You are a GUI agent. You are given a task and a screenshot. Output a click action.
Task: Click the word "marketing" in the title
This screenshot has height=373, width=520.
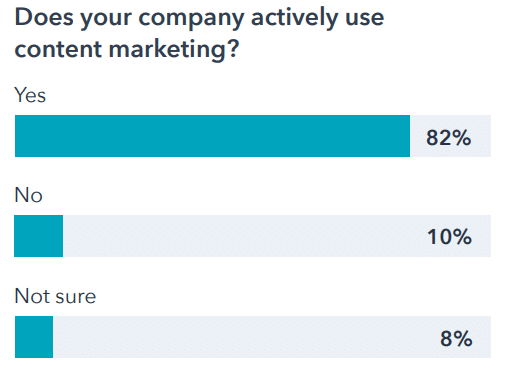pos(165,51)
